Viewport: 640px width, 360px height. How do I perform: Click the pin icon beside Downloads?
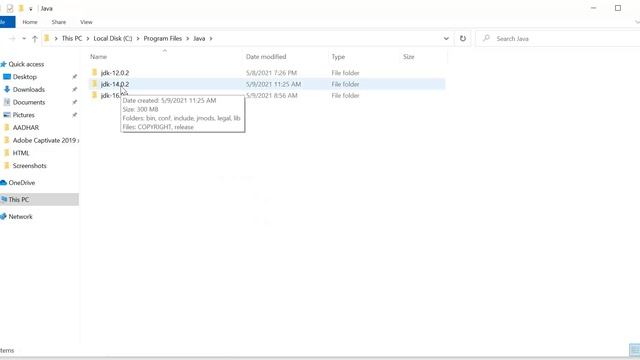tap(74, 89)
